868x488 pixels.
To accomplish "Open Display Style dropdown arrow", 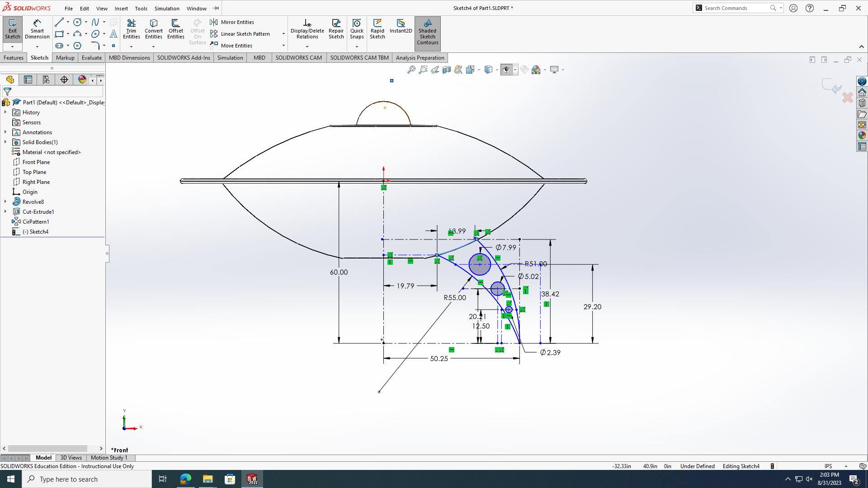I will [x=497, y=70].
